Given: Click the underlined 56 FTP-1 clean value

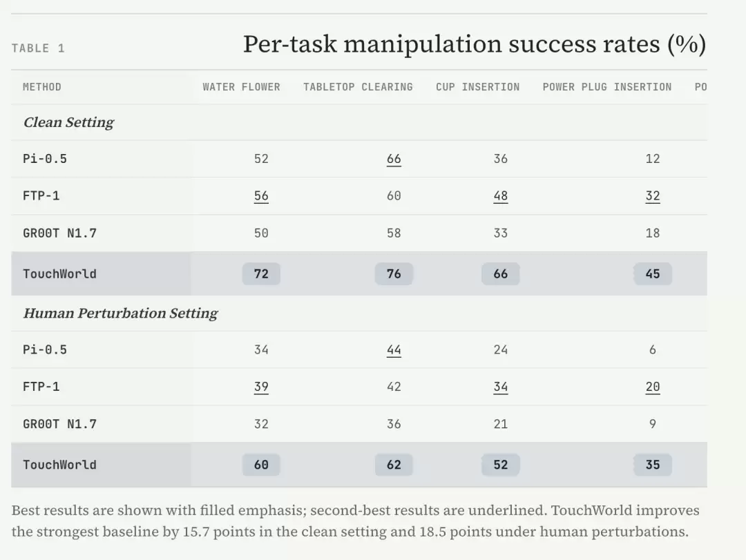Looking at the screenshot, I should click(261, 196).
